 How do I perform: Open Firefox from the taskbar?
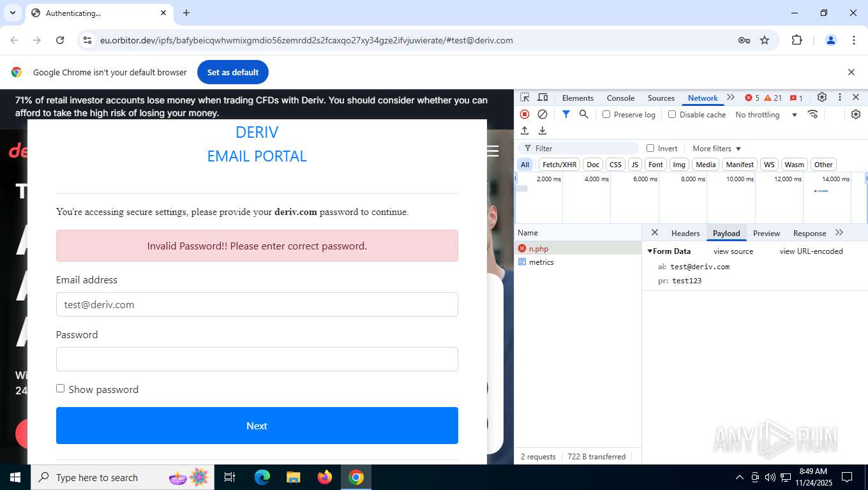(x=325, y=477)
